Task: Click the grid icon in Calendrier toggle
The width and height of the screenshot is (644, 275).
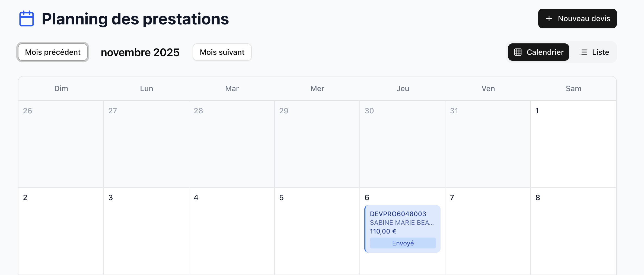Action: 518,52
